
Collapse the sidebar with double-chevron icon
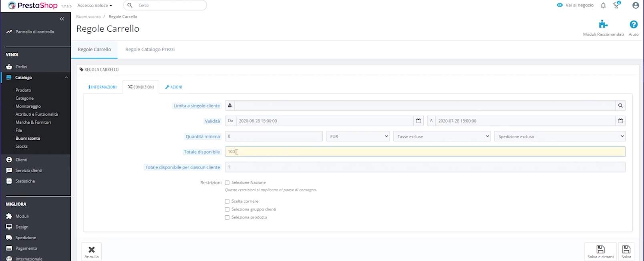pyautogui.click(x=62, y=19)
